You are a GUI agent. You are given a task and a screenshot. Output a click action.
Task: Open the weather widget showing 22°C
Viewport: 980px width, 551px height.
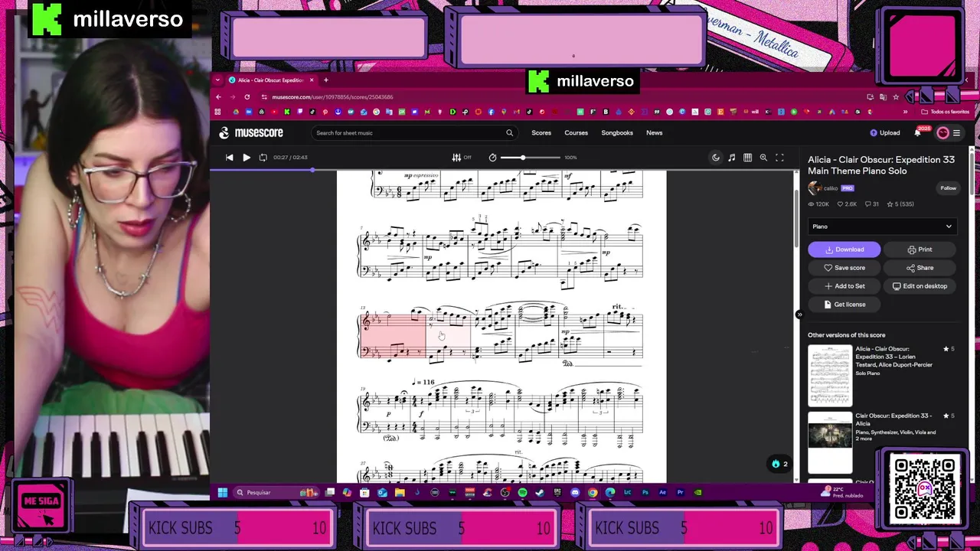coord(842,492)
